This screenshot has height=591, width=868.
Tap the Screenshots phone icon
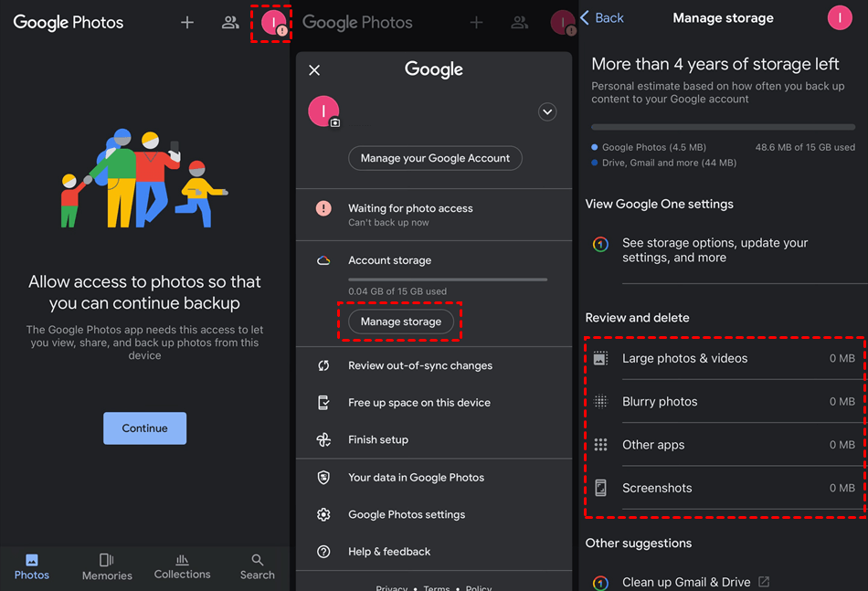tap(600, 488)
